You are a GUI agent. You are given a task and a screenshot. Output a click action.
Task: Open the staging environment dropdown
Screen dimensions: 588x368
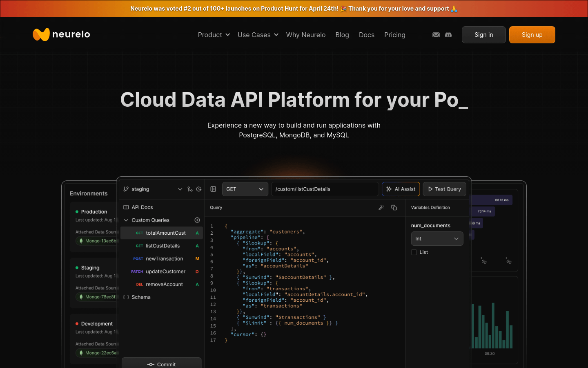click(x=180, y=189)
